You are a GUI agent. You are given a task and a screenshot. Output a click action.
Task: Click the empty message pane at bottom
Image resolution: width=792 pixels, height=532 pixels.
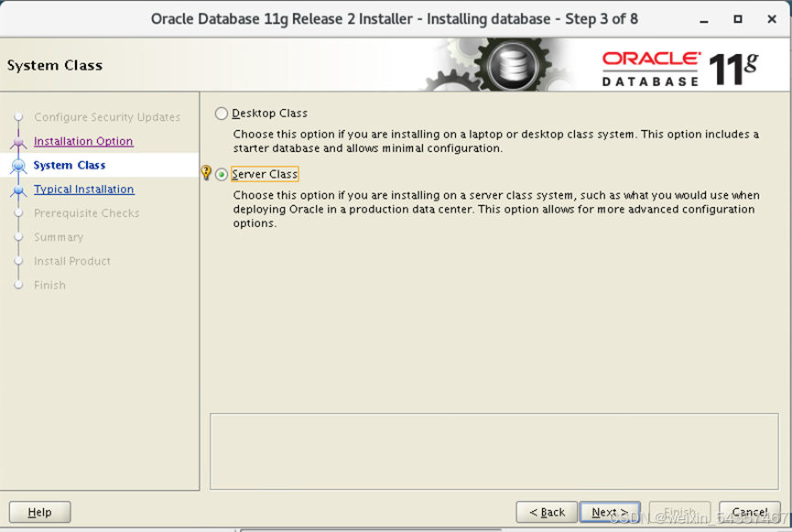coord(495,451)
